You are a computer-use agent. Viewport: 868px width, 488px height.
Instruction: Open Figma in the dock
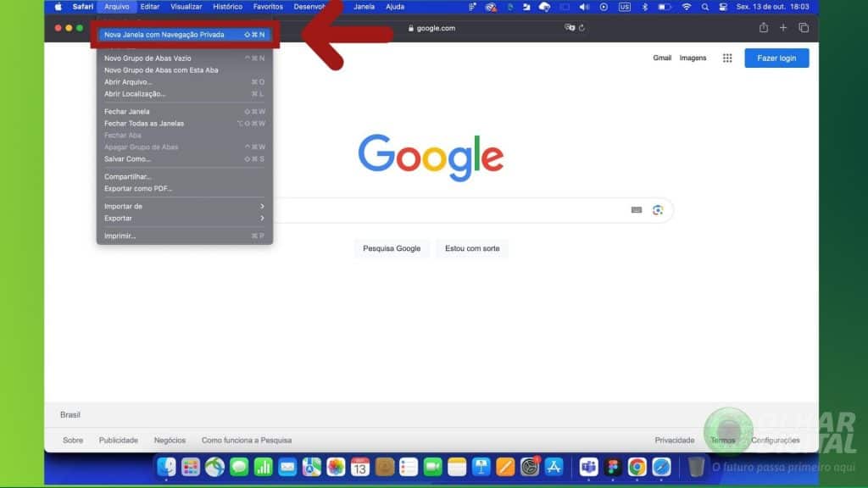click(613, 467)
